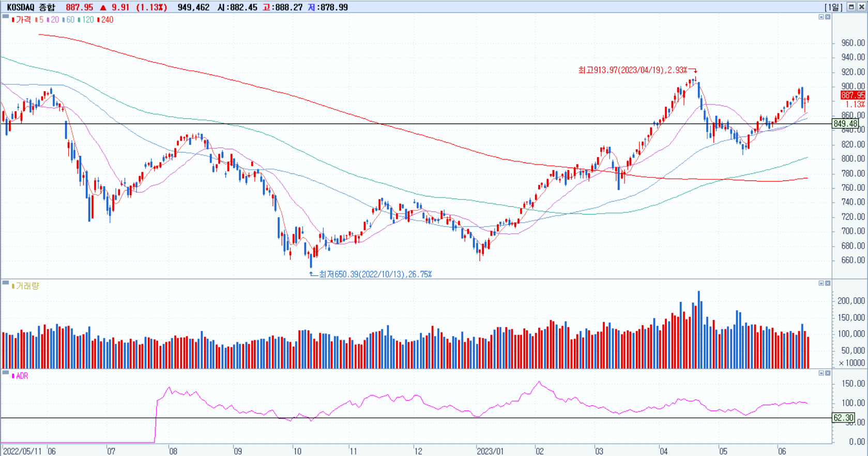The image size is (868, 456).
Task: Click the ×10000 volume unit label
Action: (x=851, y=363)
